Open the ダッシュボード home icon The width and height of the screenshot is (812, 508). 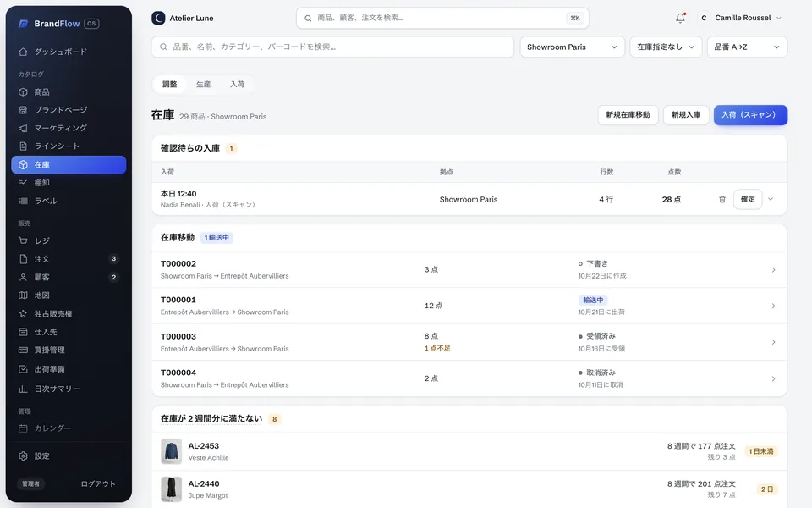pyautogui.click(x=23, y=52)
